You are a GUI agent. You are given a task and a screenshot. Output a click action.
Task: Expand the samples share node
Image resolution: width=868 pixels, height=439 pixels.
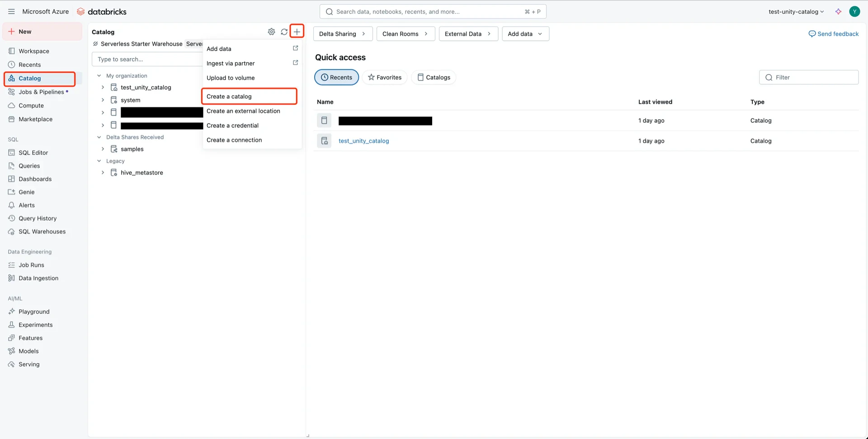click(x=103, y=149)
